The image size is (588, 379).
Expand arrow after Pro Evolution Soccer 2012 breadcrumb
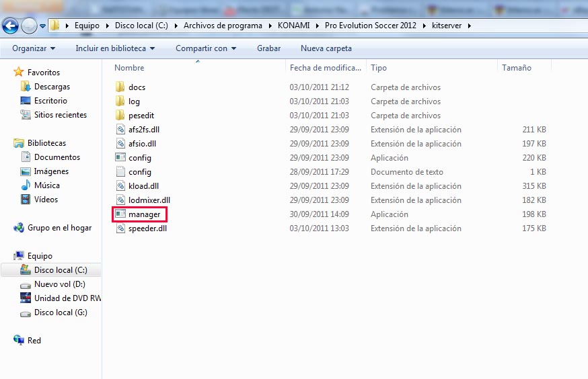coord(424,26)
